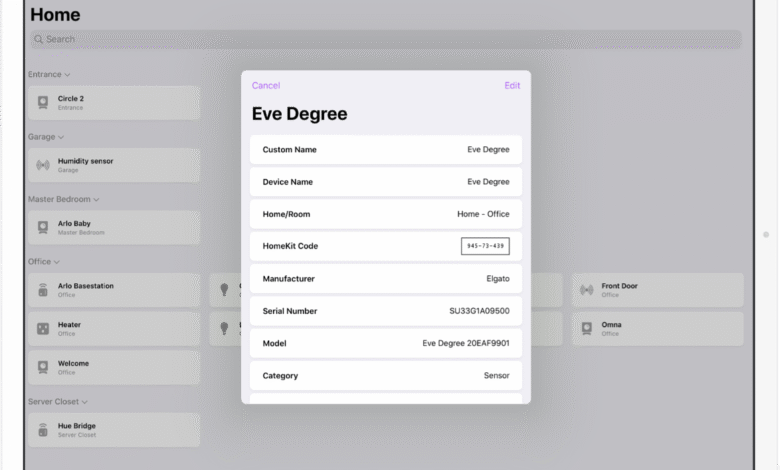
Task: Collapse the Entrance section chevron
Action: point(67,75)
